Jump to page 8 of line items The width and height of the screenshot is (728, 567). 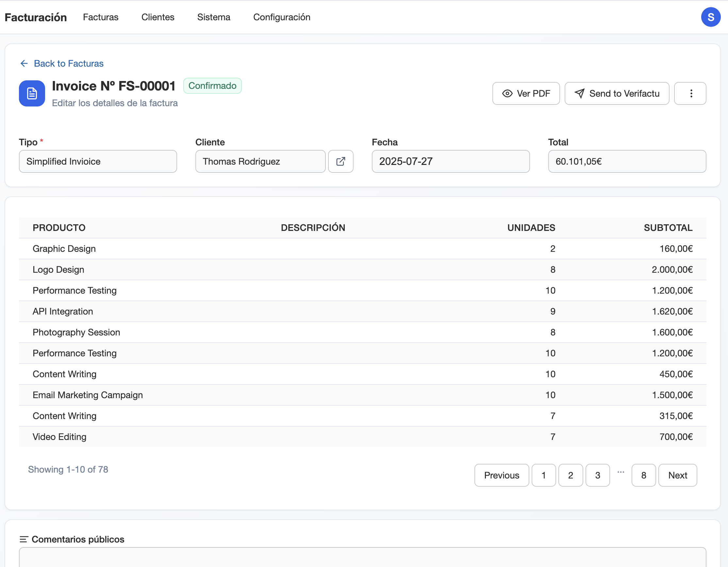(644, 475)
